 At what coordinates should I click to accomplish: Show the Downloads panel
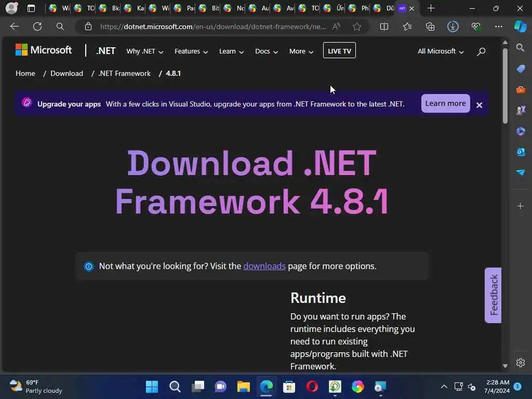(x=453, y=26)
